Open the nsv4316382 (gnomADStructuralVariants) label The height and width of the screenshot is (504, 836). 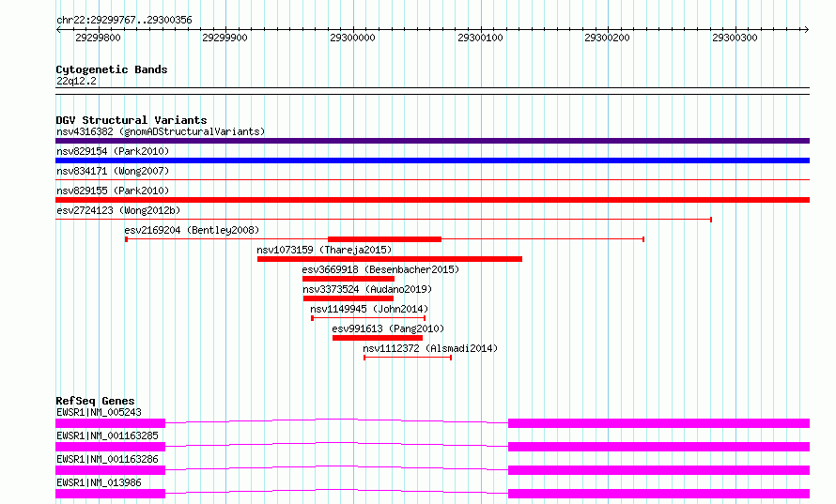click(x=161, y=131)
